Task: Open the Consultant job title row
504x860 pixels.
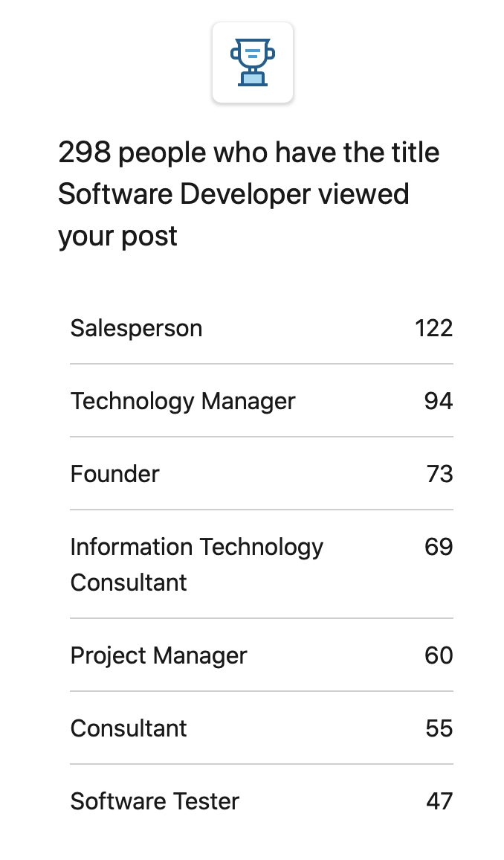Action: [262, 728]
